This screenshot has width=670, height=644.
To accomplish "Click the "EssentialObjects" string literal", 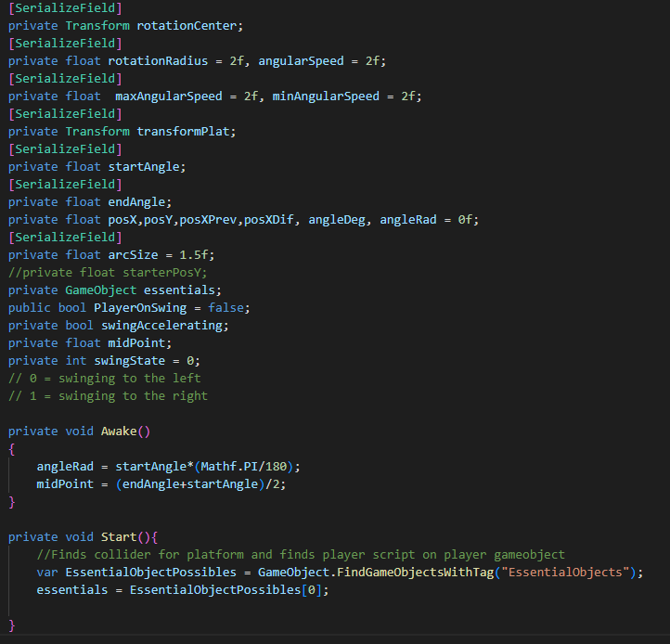I will (565, 573).
